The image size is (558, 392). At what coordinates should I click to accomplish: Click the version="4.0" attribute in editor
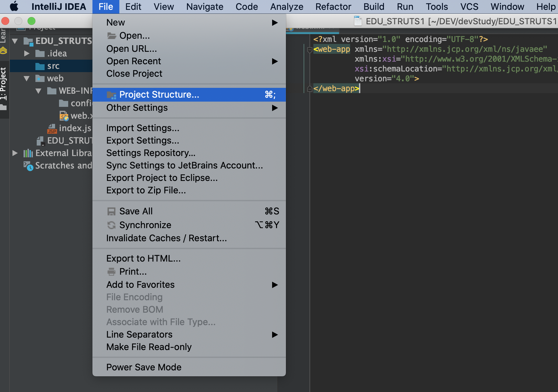coord(384,79)
